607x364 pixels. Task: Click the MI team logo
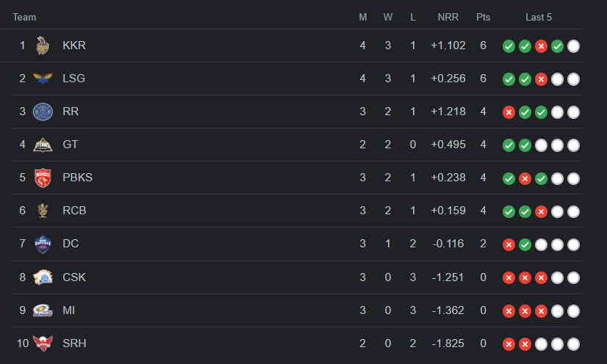tap(43, 310)
